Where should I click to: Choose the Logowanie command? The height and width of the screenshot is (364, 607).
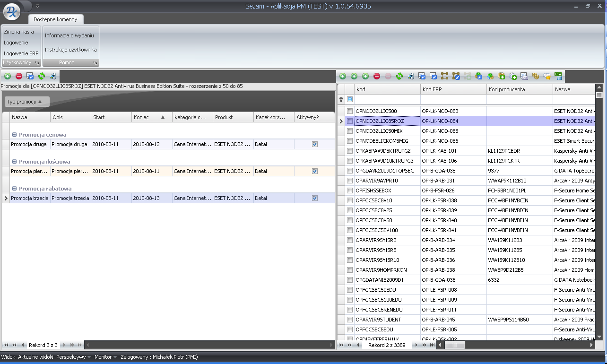16,43
